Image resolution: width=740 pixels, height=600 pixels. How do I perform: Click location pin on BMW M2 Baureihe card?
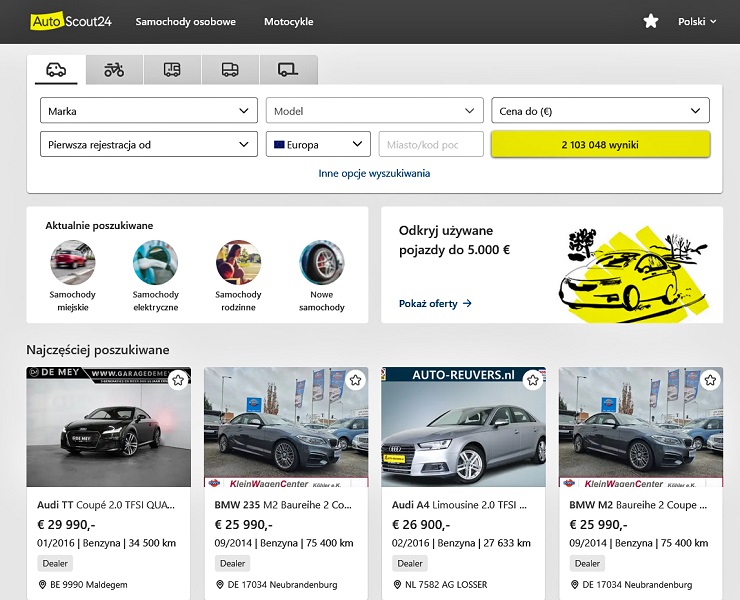click(574, 585)
